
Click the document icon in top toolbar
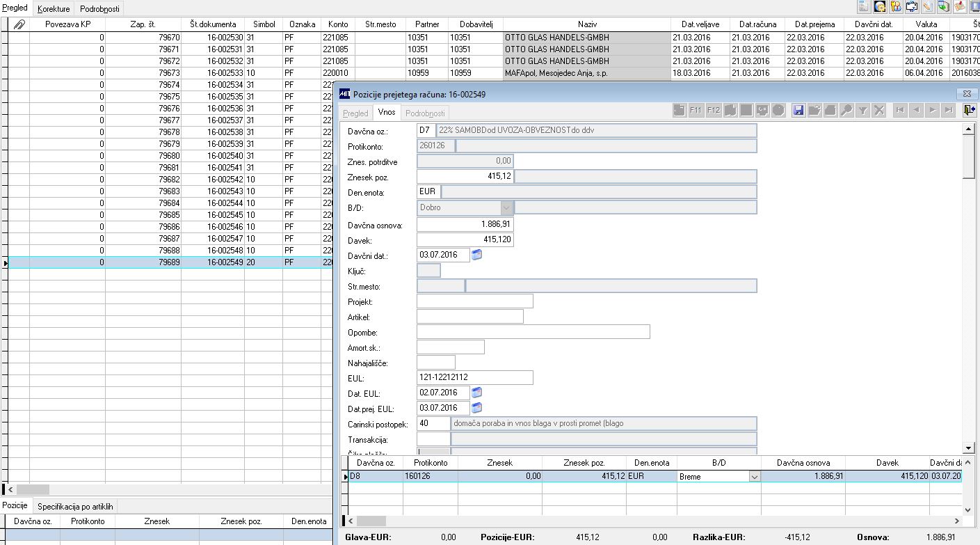(864, 6)
